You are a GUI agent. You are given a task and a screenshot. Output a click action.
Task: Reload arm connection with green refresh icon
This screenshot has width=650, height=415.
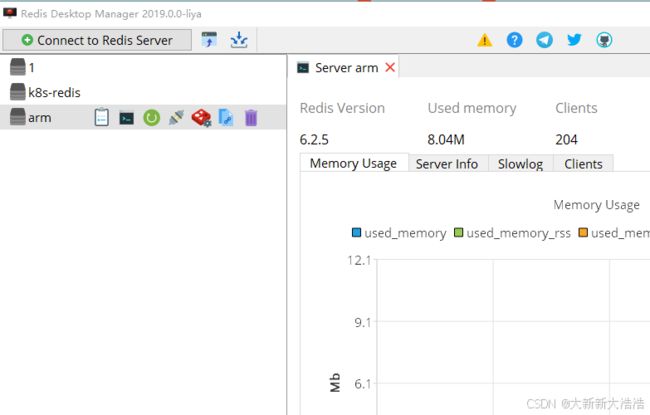tap(151, 118)
